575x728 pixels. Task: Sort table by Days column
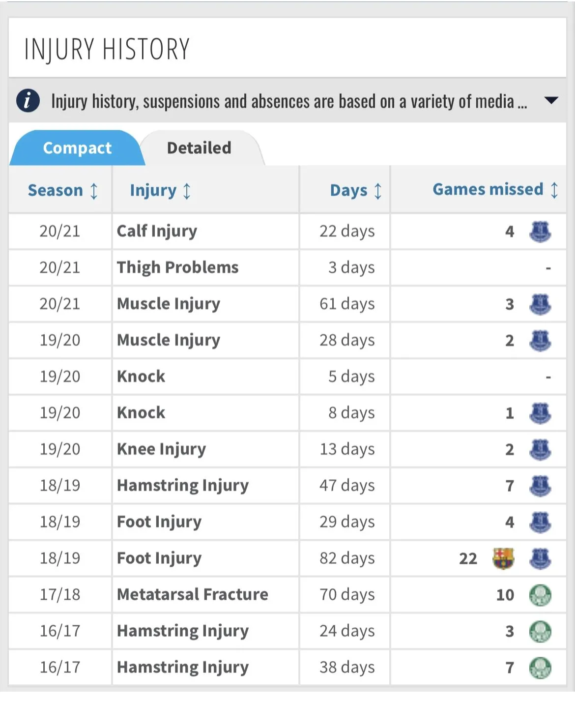(x=356, y=190)
